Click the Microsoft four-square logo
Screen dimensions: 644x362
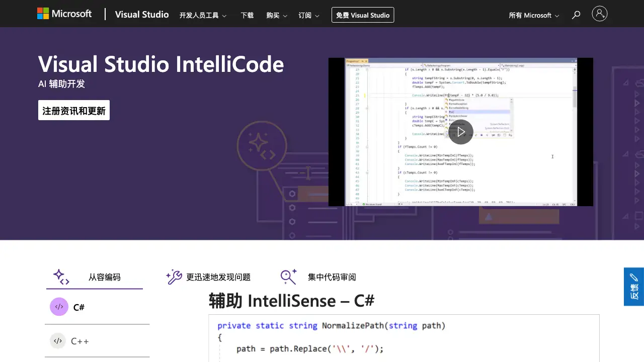tap(42, 14)
